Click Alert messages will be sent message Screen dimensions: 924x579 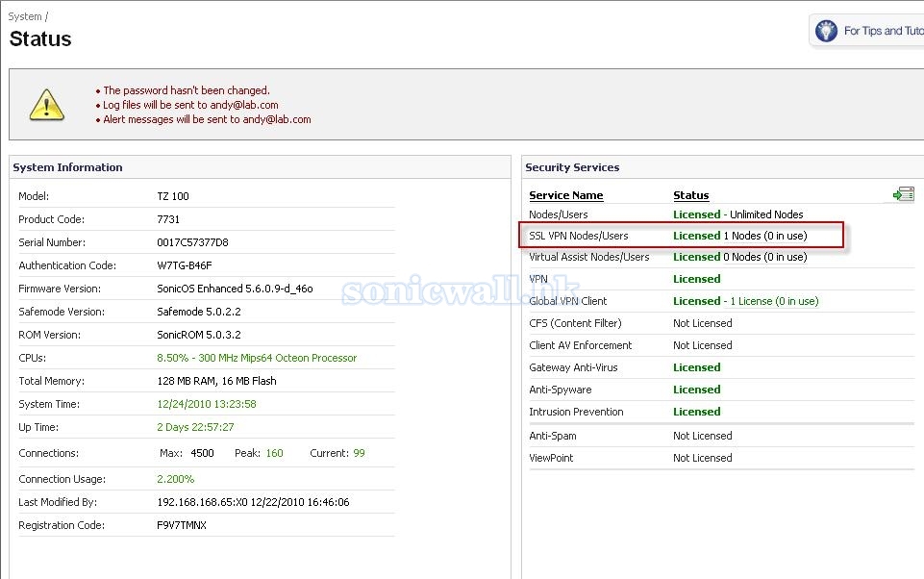207,119
